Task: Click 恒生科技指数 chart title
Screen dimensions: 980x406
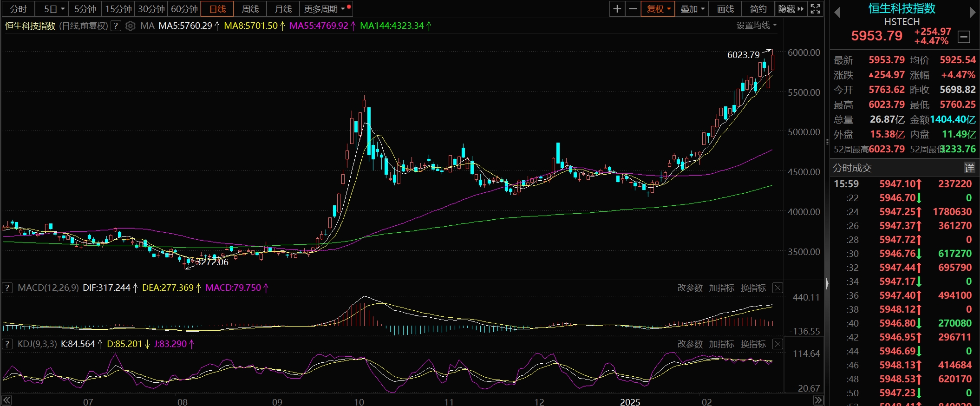Action: tap(30, 26)
